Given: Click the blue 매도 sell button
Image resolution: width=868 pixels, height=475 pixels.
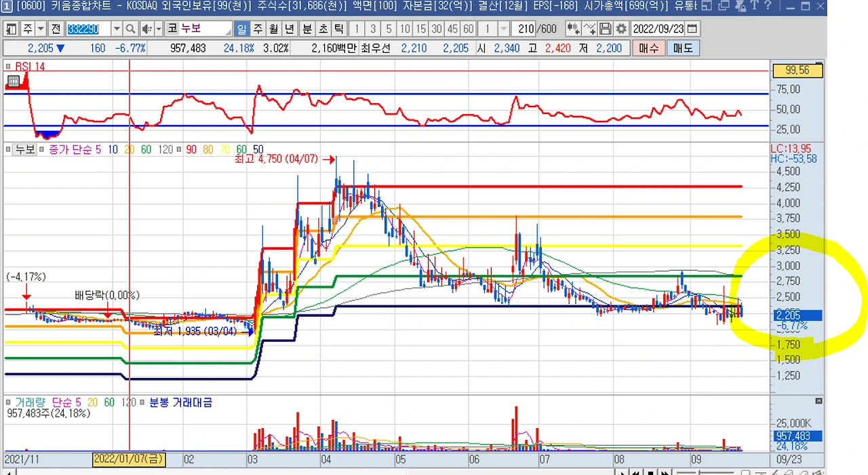Looking at the screenshot, I should click(x=683, y=49).
